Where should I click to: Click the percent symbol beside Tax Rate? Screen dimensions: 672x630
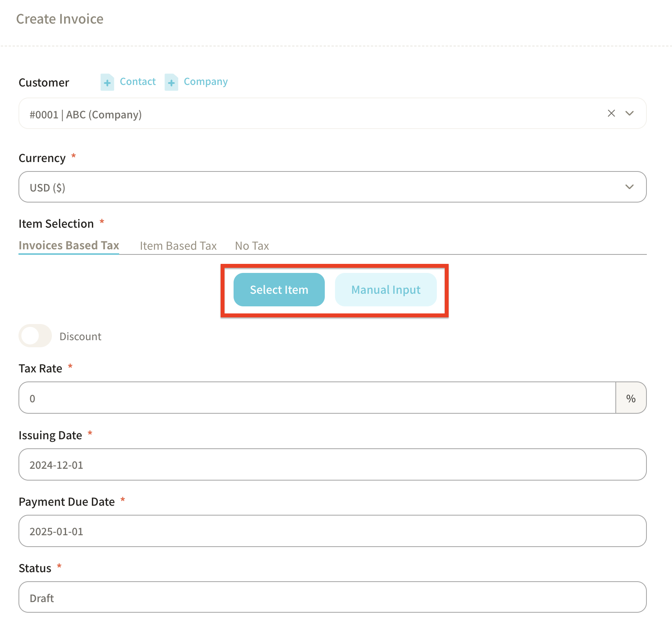(631, 398)
